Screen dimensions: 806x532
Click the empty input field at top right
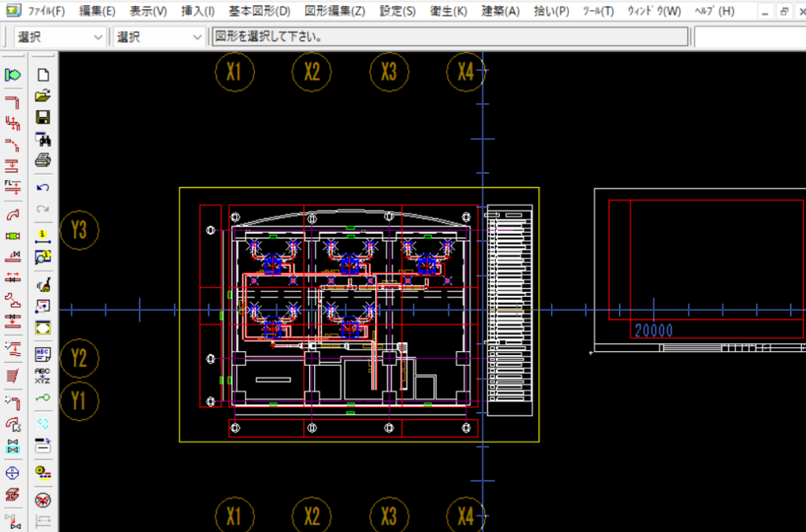click(749, 37)
